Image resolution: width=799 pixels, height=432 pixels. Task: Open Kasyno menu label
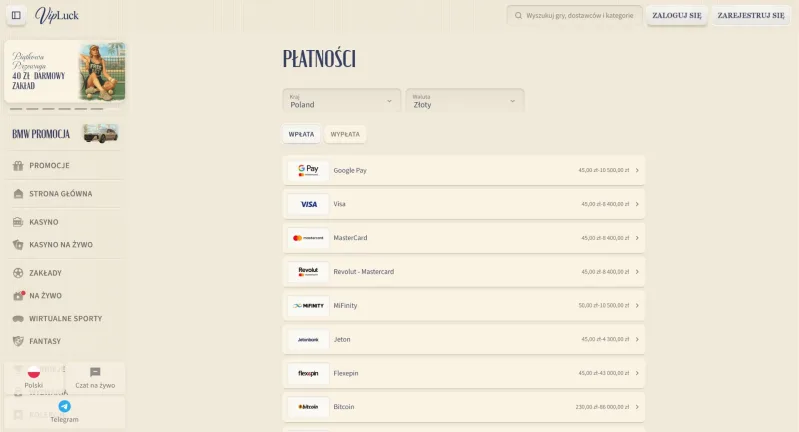pyautogui.click(x=44, y=222)
